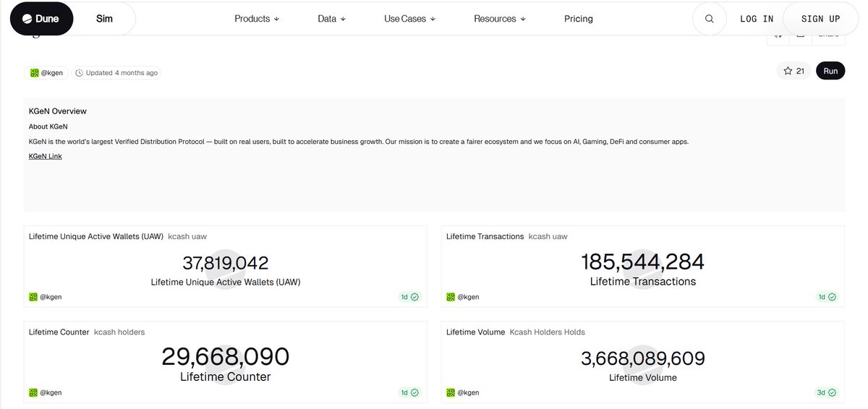The image size is (868, 409).
Task: Select the 29,668,090 counter value
Action: pyautogui.click(x=226, y=356)
